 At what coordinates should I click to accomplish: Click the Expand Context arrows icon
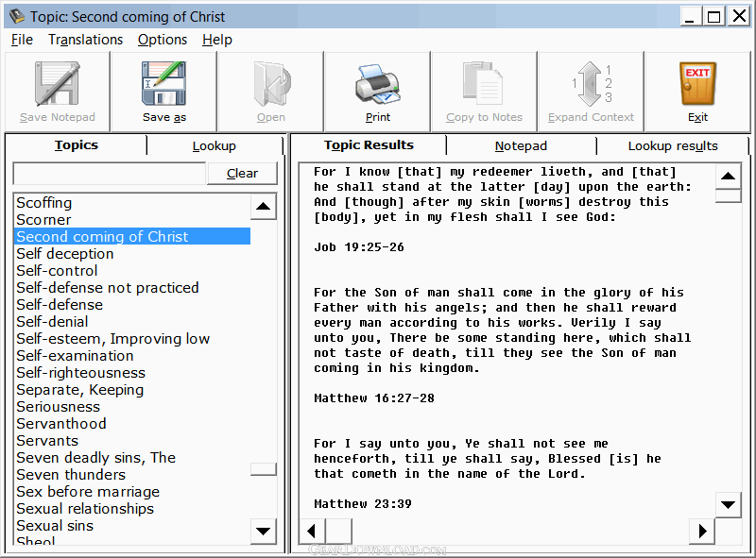[593, 84]
